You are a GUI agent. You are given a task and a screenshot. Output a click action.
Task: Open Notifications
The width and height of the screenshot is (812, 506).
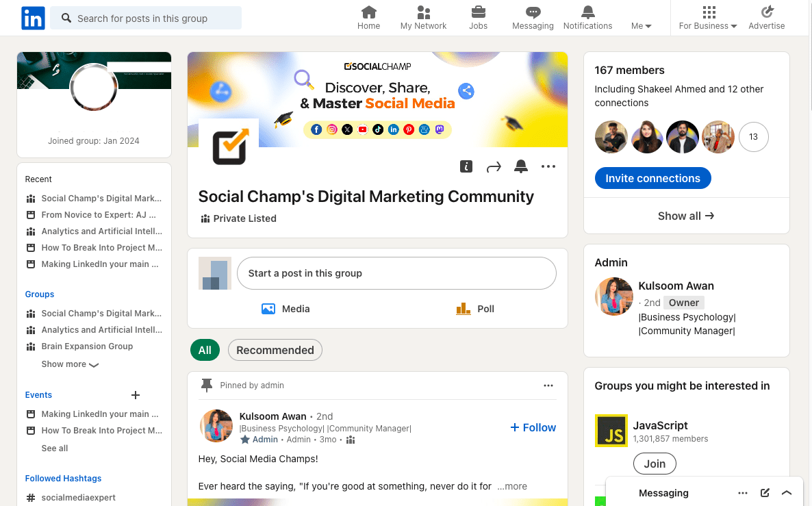[x=587, y=17]
